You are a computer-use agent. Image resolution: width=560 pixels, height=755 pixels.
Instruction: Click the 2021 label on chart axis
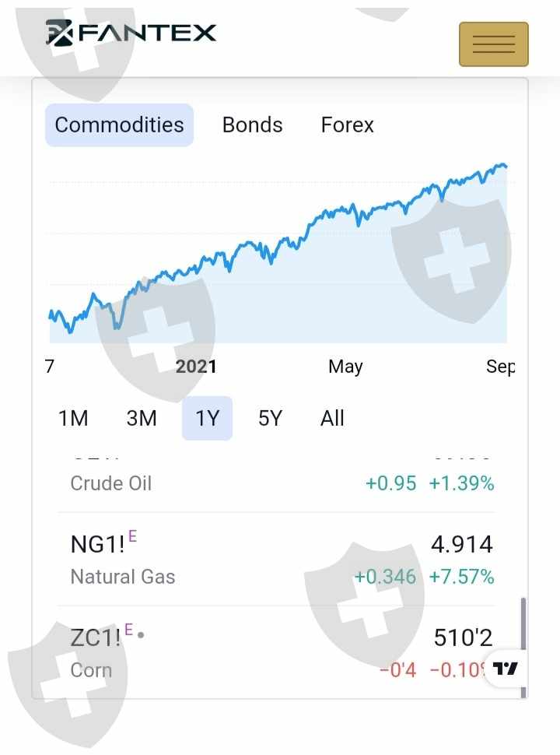point(196,367)
